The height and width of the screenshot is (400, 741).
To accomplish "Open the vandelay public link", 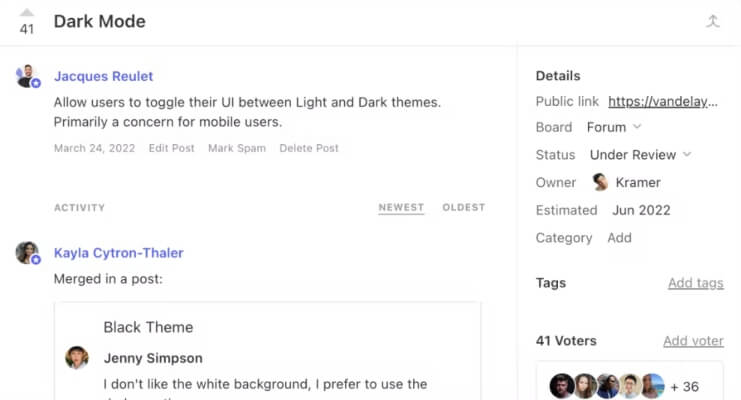I will pyautogui.click(x=665, y=101).
